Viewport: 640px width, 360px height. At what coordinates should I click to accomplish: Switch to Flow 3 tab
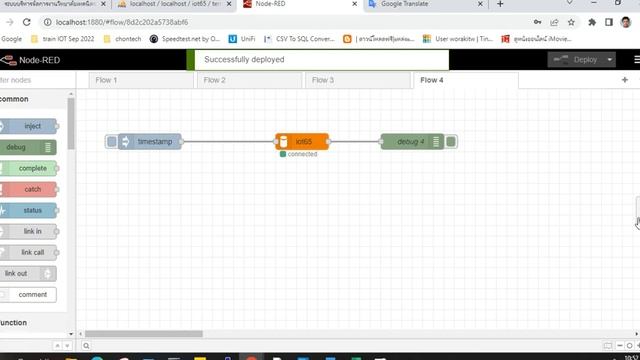pyautogui.click(x=358, y=80)
